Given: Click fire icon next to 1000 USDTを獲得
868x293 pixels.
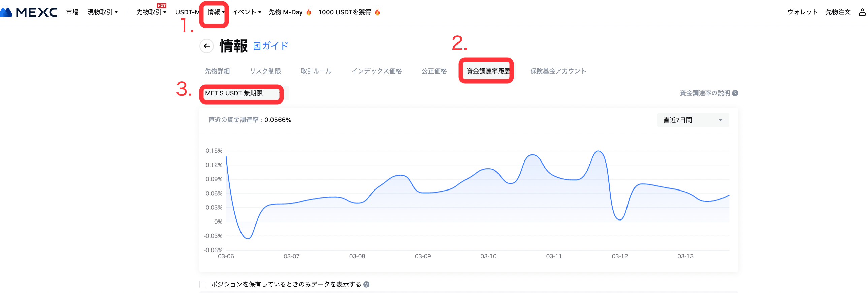Looking at the screenshot, I should click(x=377, y=12).
